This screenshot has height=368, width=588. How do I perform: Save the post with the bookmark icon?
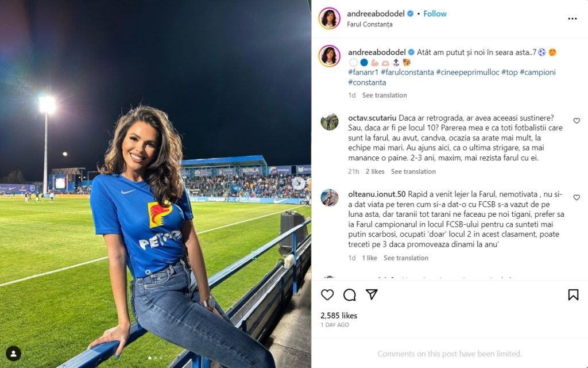click(x=572, y=295)
